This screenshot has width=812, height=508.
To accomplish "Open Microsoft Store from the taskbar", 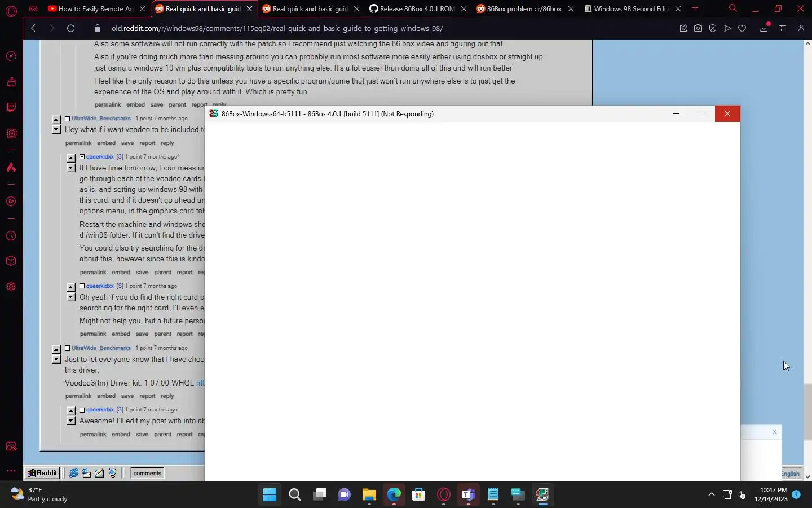I will [x=419, y=495].
